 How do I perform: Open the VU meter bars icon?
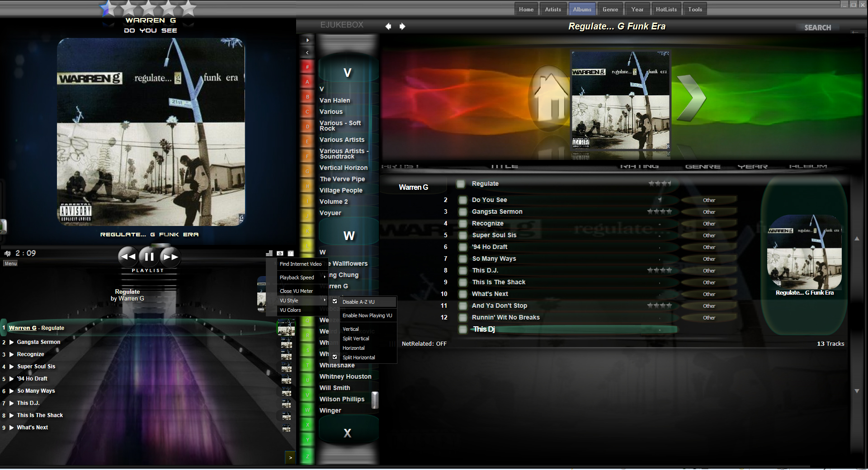(x=269, y=253)
